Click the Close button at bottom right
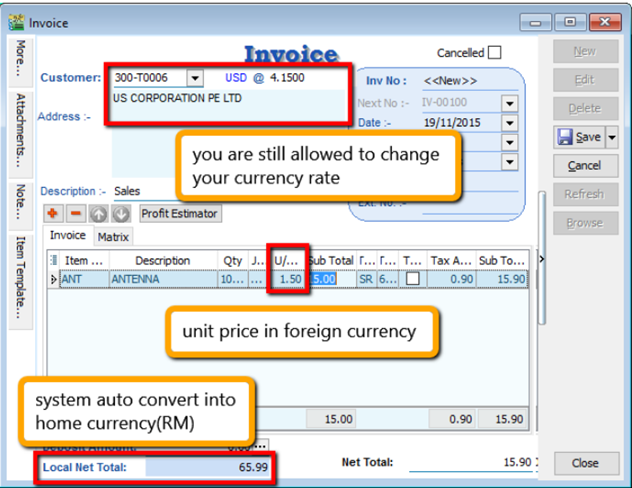Screen dimensions: 632x488 pyautogui.click(x=585, y=463)
